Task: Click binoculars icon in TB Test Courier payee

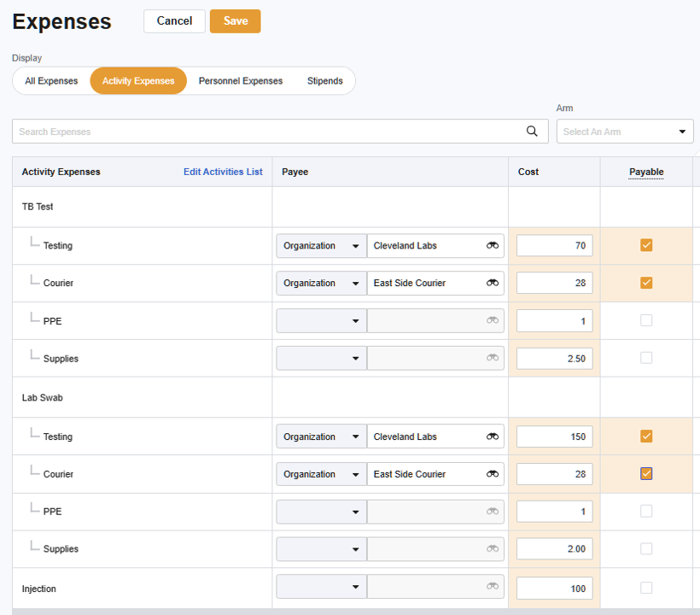Action: tap(493, 284)
